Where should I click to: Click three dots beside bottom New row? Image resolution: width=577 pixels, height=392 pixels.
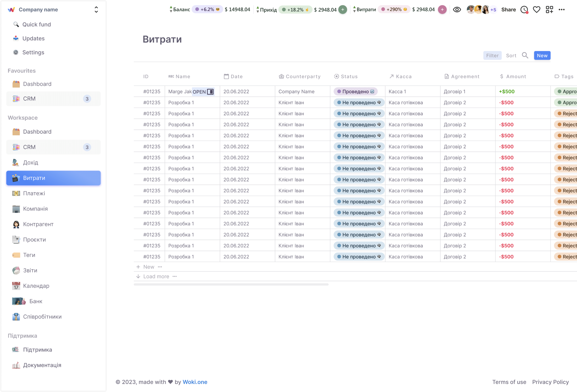pos(160,267)
